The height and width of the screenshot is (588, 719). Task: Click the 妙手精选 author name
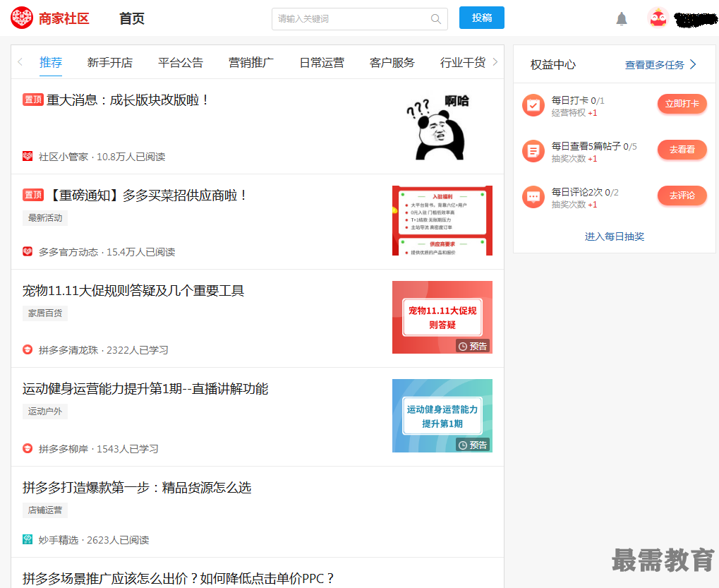[x=59, y=540]
